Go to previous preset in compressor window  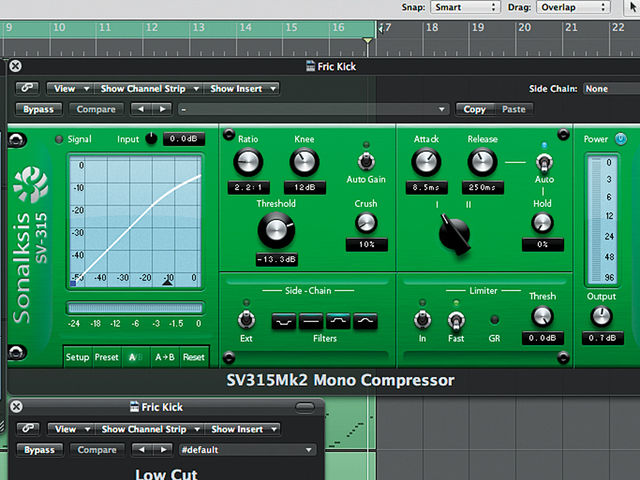141,109
